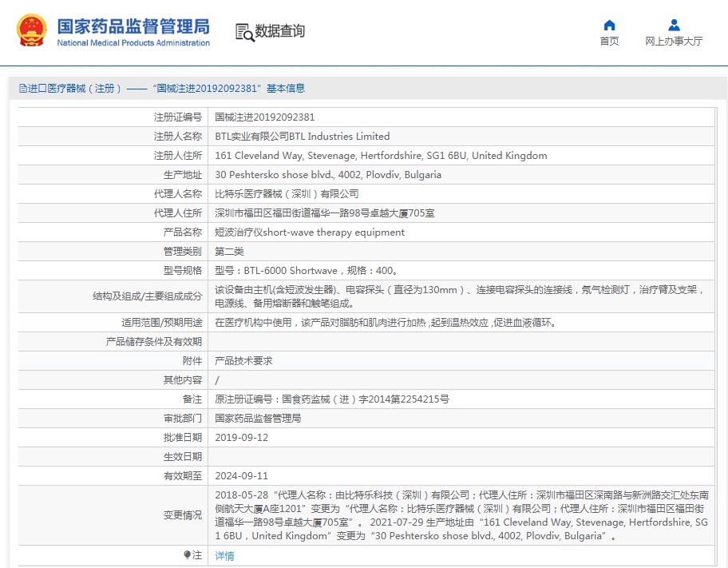
Task: Click product name 短波治疗仪short-wave therapy equipment
Action: 310,232
